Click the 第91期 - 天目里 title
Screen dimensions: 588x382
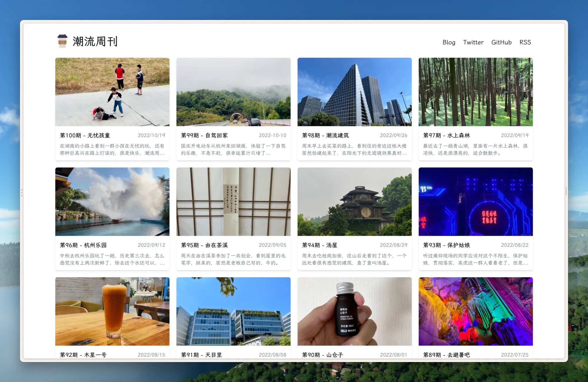(201, 355)
